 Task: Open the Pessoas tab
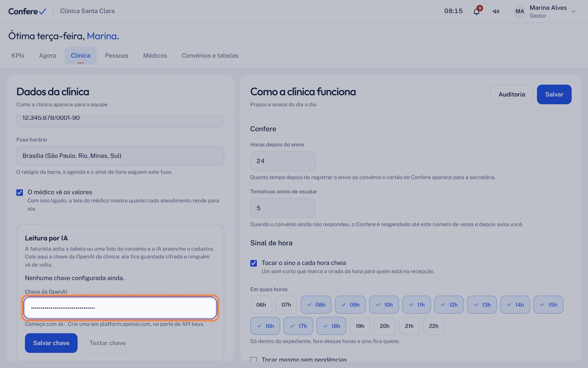[x=117, y=56]
